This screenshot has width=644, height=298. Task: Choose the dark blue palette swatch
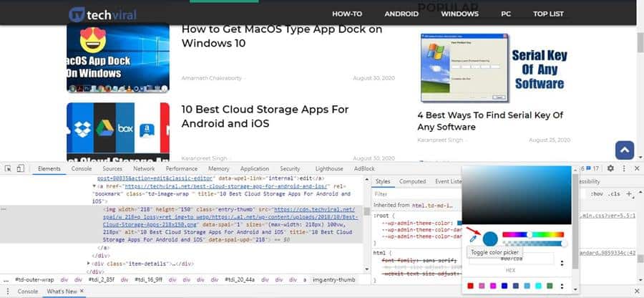tap(504, 286)
